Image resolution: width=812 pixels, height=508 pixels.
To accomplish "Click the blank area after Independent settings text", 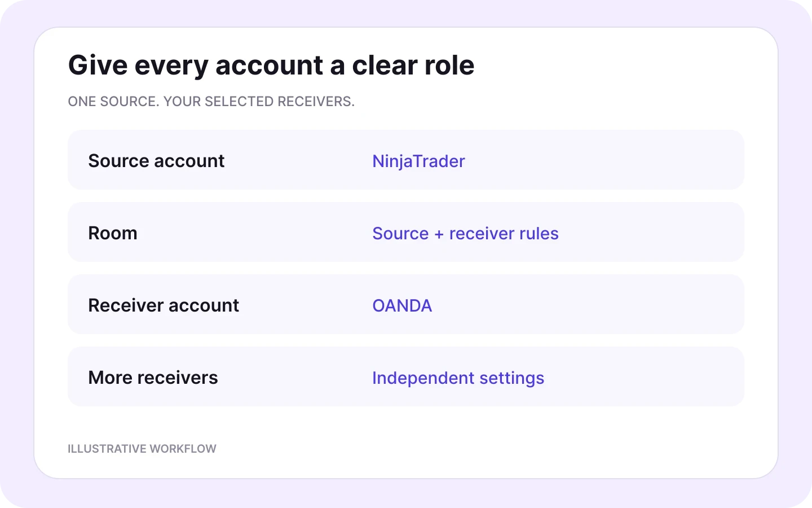I will tap(643, 377).
